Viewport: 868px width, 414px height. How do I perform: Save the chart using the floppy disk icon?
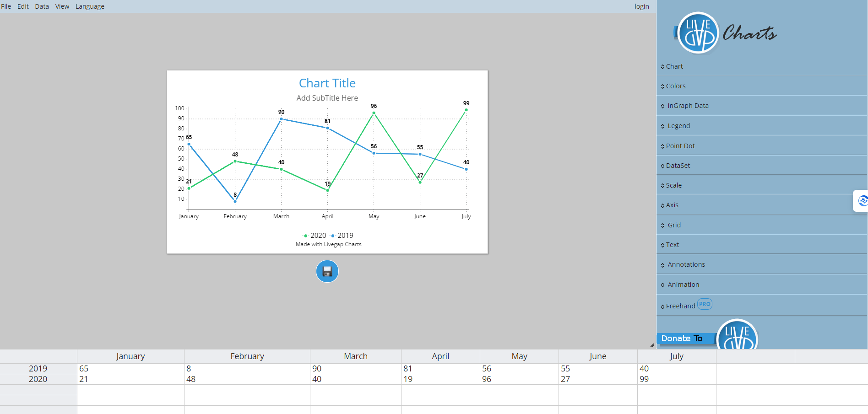[x=327, y=271]
